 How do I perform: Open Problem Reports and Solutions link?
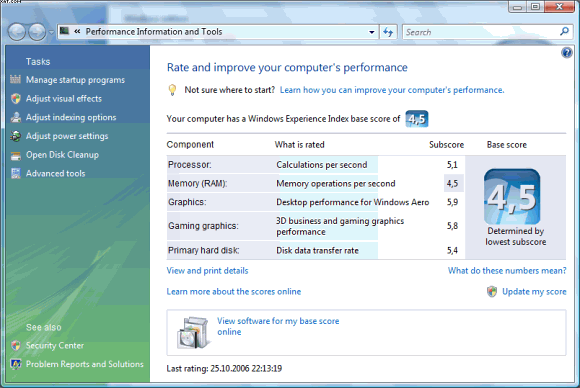[x=85, y=364]
